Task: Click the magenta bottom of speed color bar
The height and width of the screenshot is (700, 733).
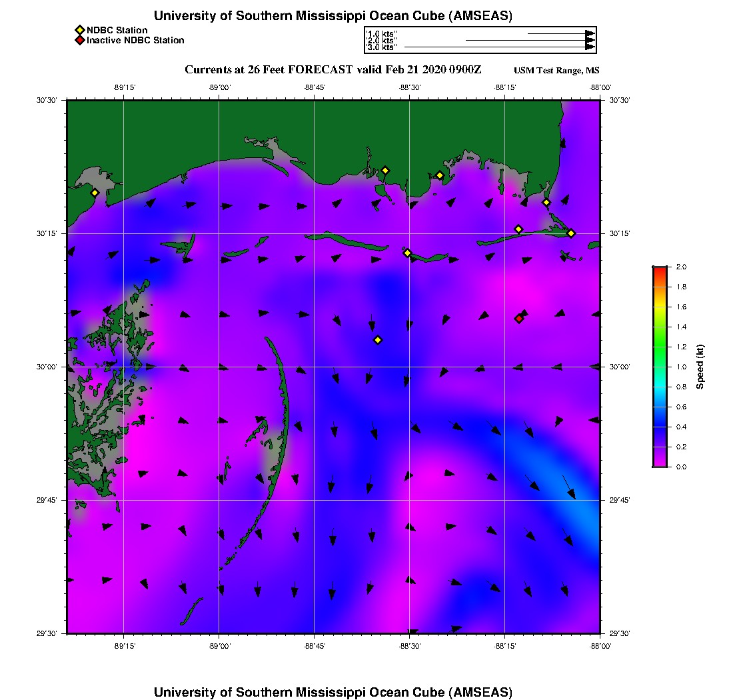Action: coord(659,463)
